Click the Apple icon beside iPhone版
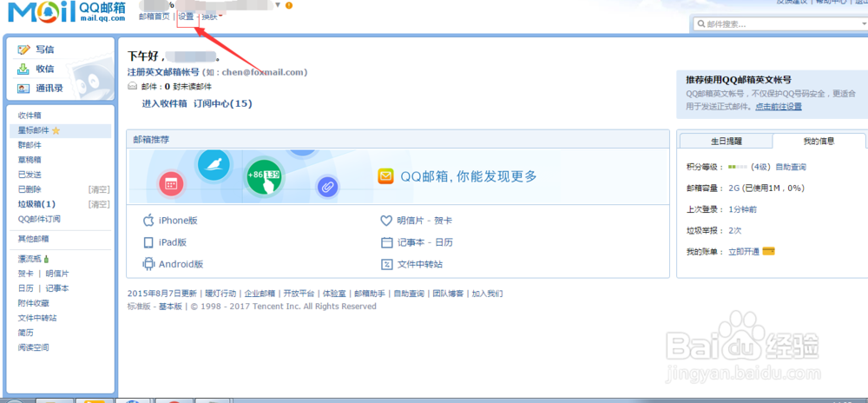The height and width of the screenshot is (403, 868). pyautogui.click(x=148, y=221)
